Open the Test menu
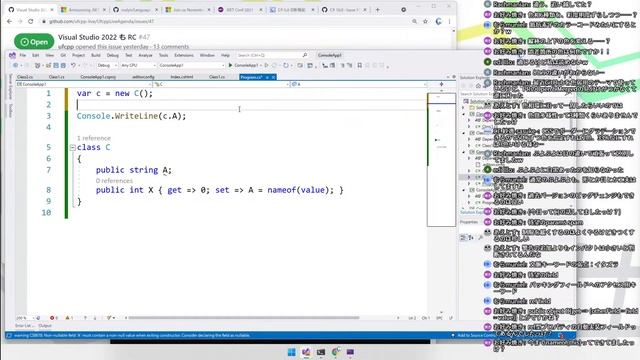The width and height of the screenshot is (640, 360). coord(129,55)
